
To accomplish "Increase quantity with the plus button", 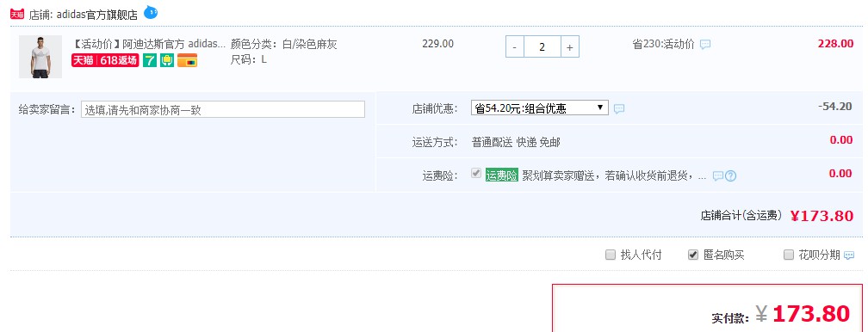I will (x=570, y=47).
